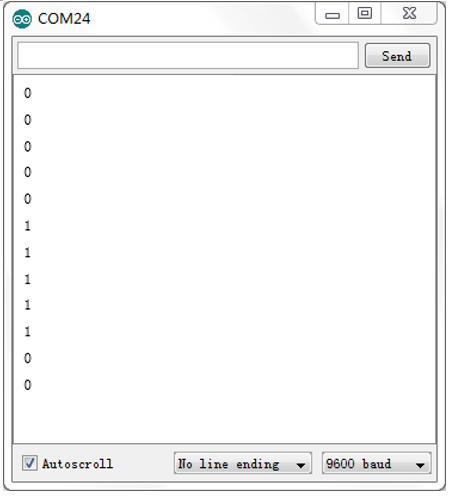Toggle the Autoscroll checkbox

pos(29,463)
